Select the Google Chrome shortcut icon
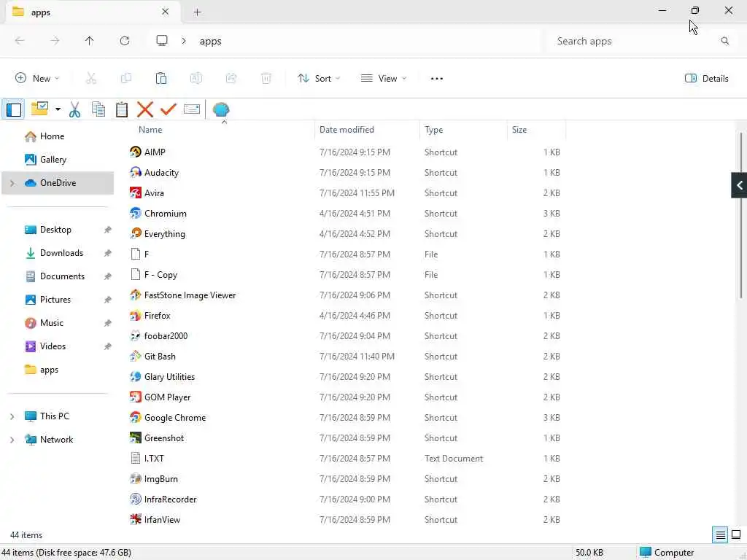The width and height of the screenshot is (747, 560). tap(135, 418)
